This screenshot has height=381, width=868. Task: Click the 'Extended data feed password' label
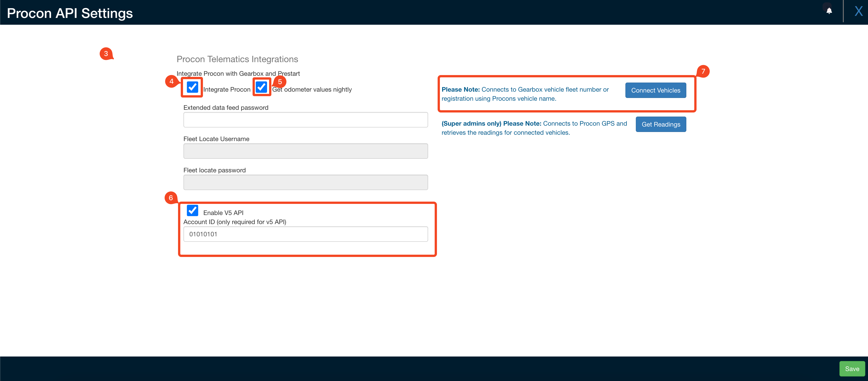[x=226, y=108]
